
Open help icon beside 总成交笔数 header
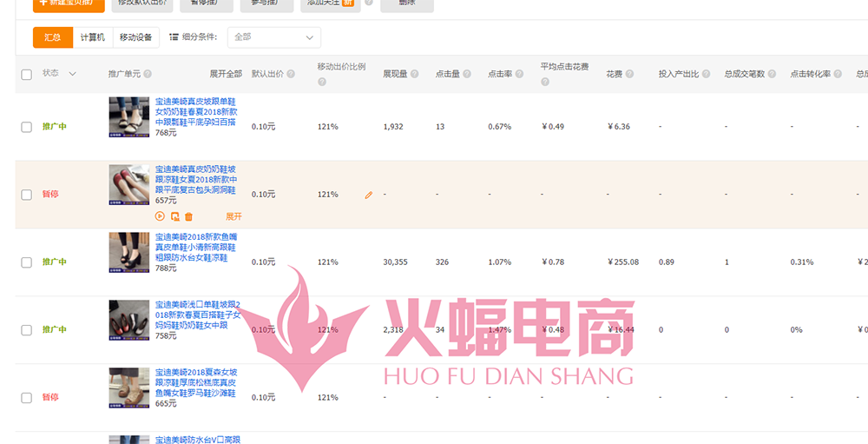(x=772, y=74)
